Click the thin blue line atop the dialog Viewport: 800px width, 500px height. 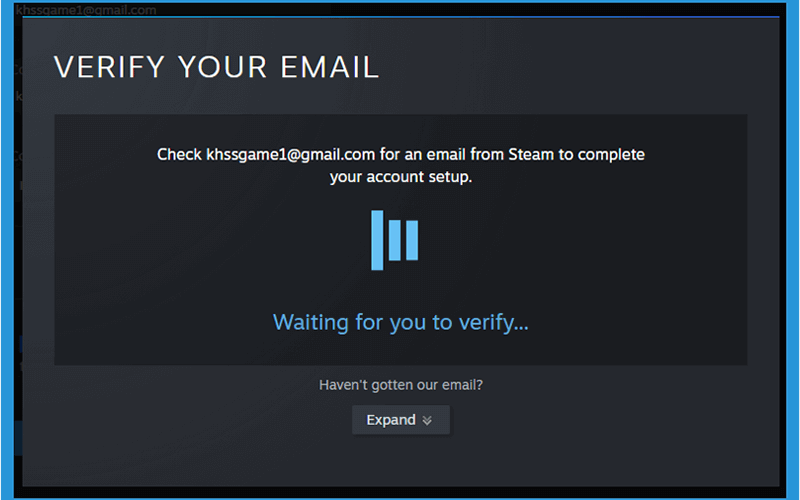[x=401, y=17]
